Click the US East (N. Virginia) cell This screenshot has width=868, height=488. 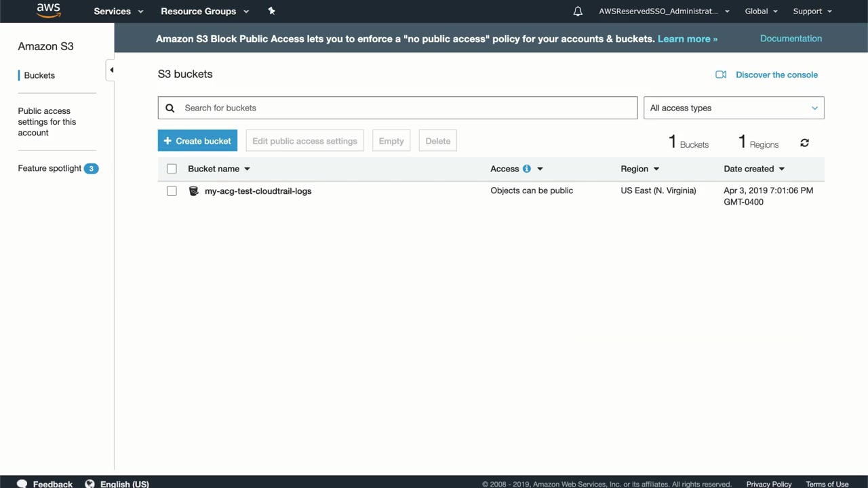(658, 190)
